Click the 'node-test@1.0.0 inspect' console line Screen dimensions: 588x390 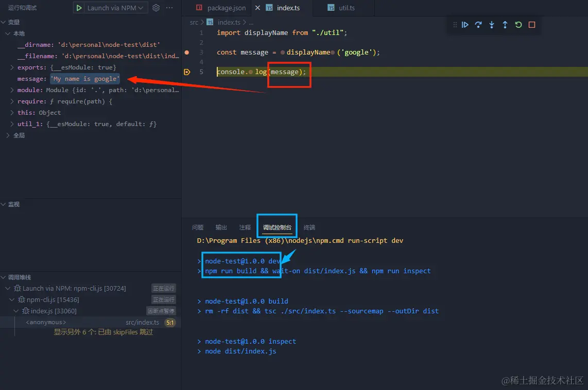pyautogui.click(x=250, y=342)
